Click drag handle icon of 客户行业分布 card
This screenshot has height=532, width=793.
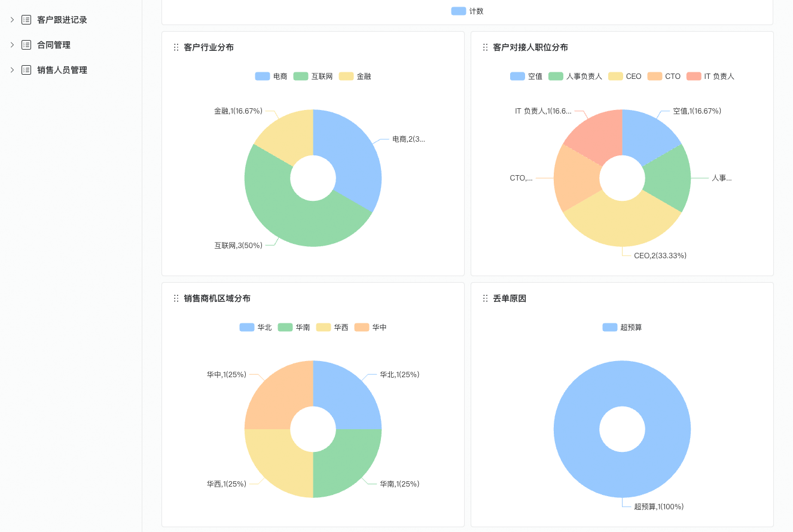[176, 47]
